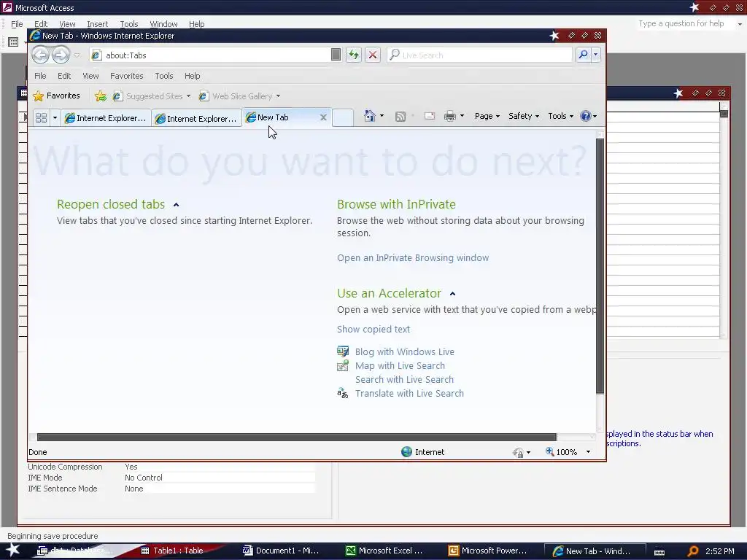
Task: Click the Print icon in command bar
Action: 449,116
